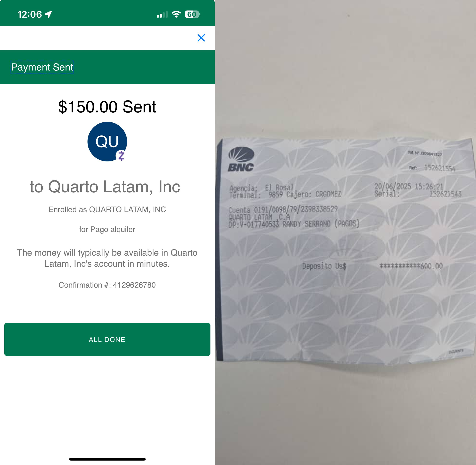
Task: Tap the 12:06 clock in the status bar
Action: coord(29,14)
